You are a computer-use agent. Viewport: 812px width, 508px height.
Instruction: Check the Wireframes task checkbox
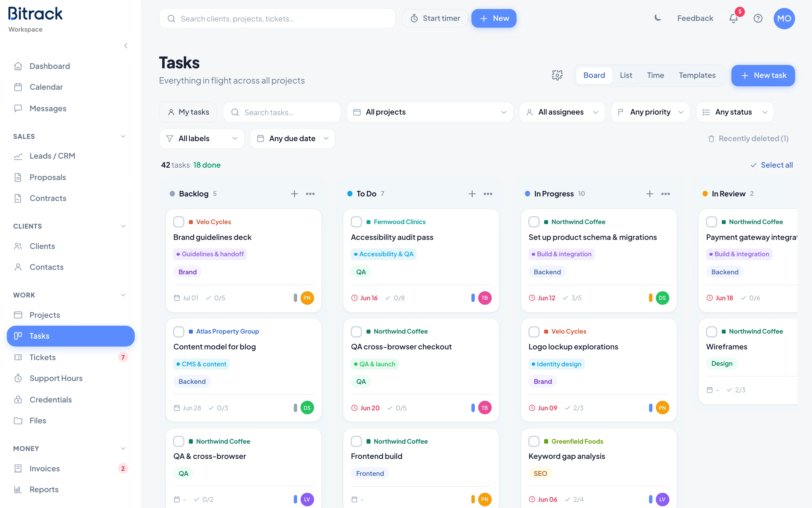711,332
